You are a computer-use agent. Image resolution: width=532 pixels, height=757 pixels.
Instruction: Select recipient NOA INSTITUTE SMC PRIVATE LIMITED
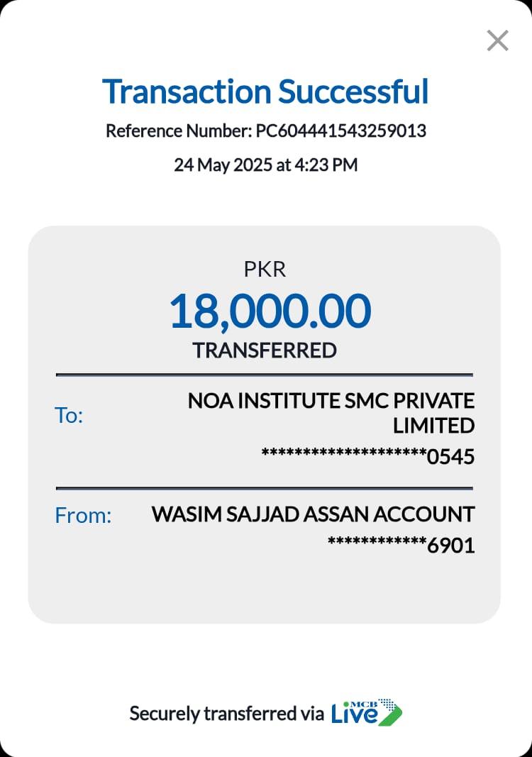coord(331,413)
